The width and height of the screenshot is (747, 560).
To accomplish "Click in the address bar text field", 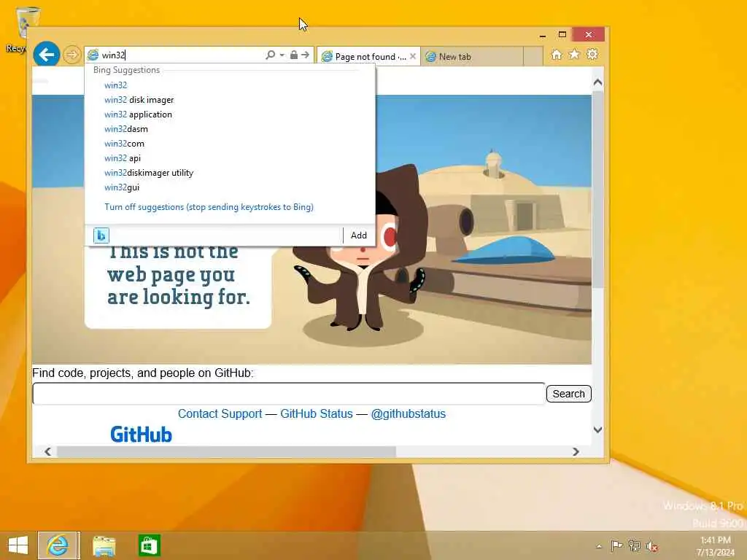I will 181,55.
